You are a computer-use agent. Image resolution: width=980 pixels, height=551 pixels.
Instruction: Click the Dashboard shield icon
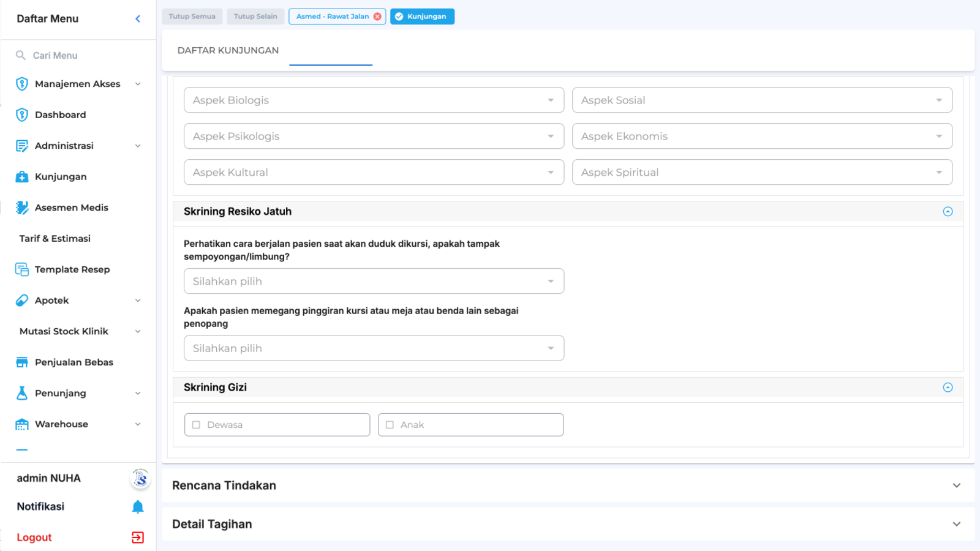(22, 114)
